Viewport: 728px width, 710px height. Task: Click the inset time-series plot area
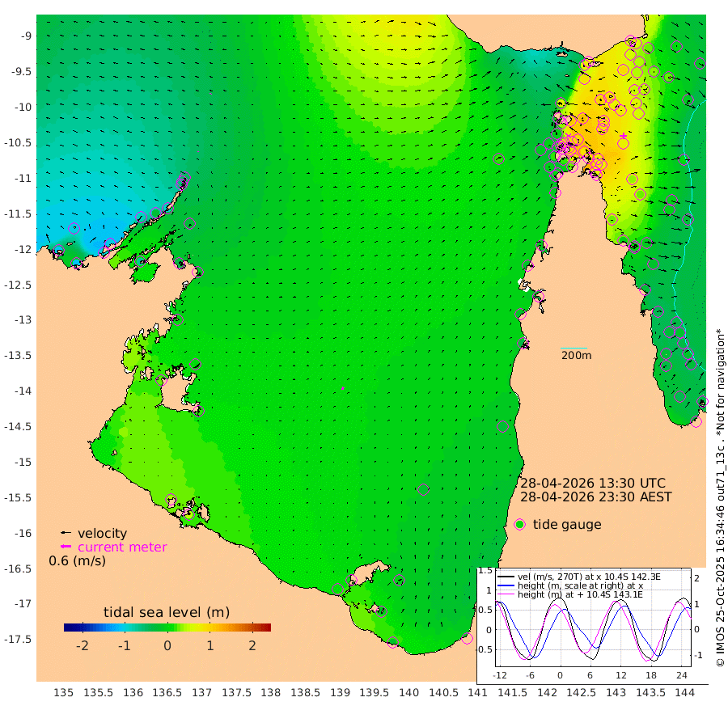click(x=594, y=618)
